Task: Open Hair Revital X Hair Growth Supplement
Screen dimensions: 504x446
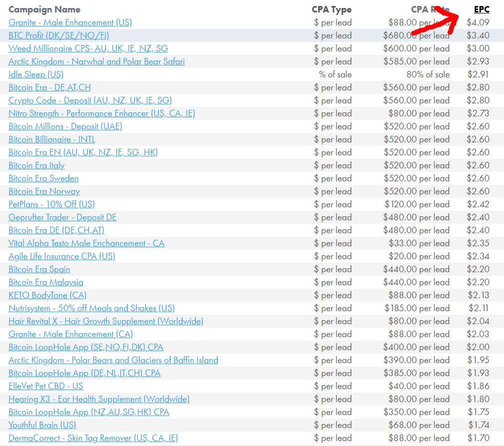Action: click(106, 321)
